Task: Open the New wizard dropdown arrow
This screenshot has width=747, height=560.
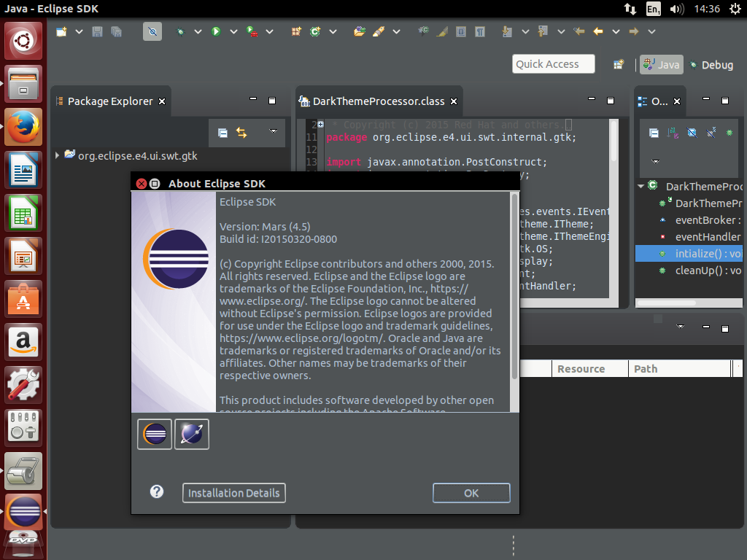Action: click(x=79, y=31)
